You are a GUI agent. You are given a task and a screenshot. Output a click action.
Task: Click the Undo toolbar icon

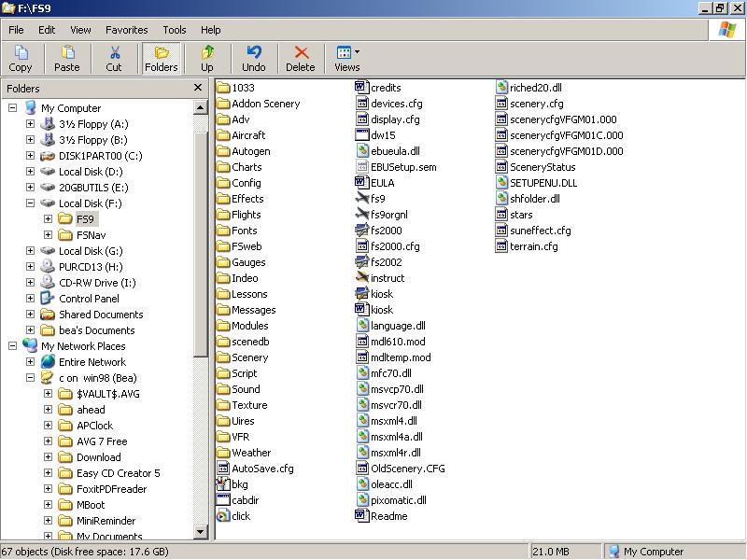pos(253,58)
